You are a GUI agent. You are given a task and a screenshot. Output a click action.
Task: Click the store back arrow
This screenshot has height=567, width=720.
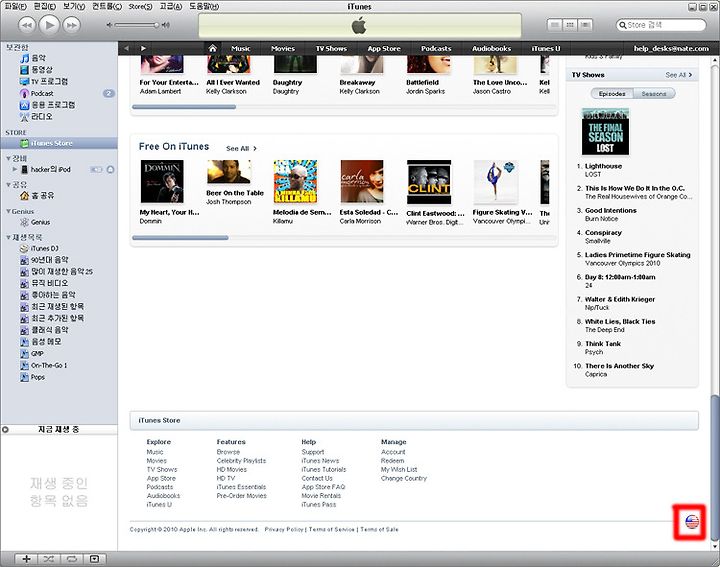pyautogui.click(x=126, y=48)
